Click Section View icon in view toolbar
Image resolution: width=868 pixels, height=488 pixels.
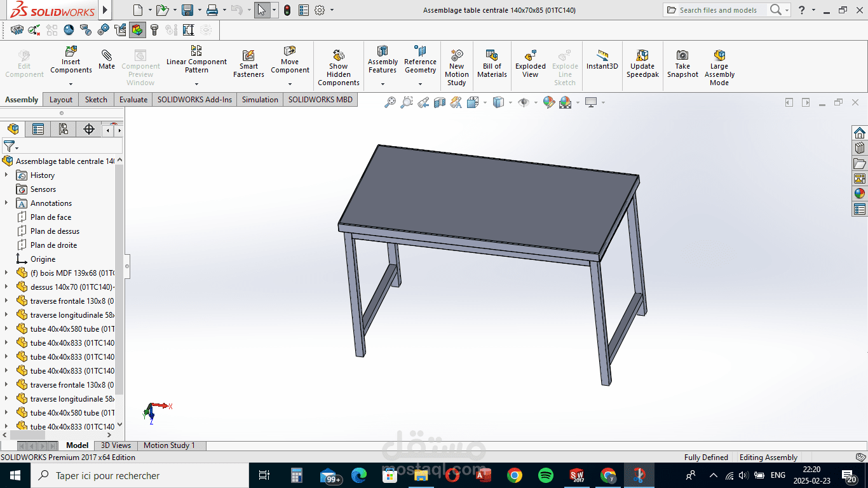[x=440, y=102]
